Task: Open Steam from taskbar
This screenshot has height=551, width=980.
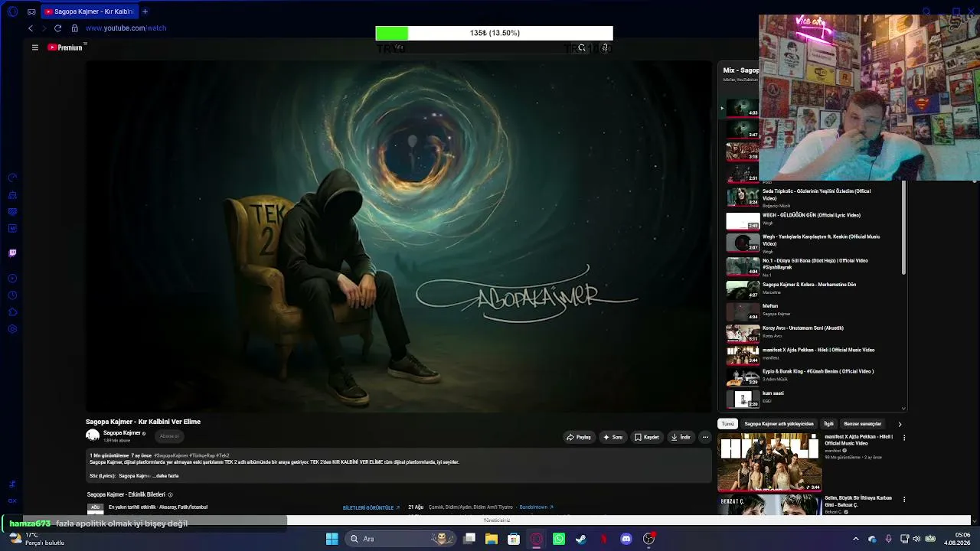Action: click(581, 539)
